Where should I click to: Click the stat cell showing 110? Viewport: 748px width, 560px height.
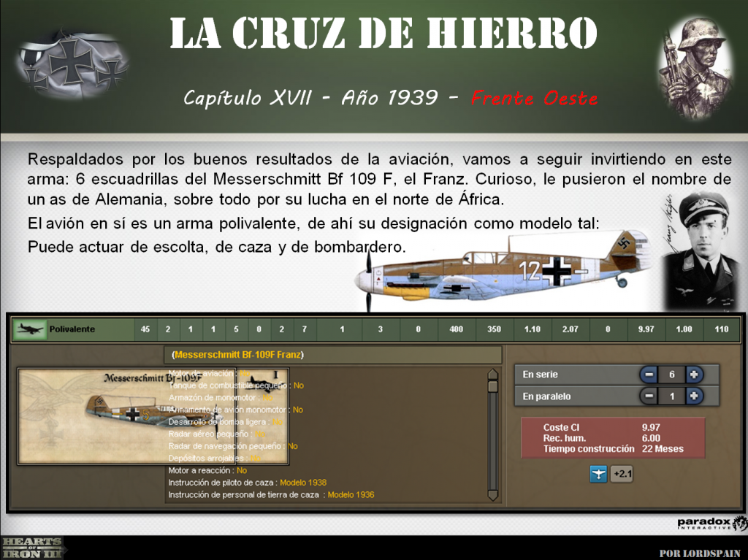click(x=722, y=329)
